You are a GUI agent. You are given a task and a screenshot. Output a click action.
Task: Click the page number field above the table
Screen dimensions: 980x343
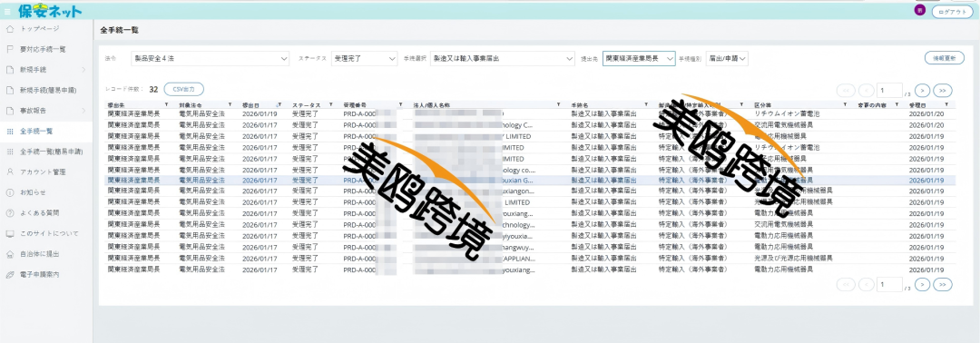click(x=889, y=91)
